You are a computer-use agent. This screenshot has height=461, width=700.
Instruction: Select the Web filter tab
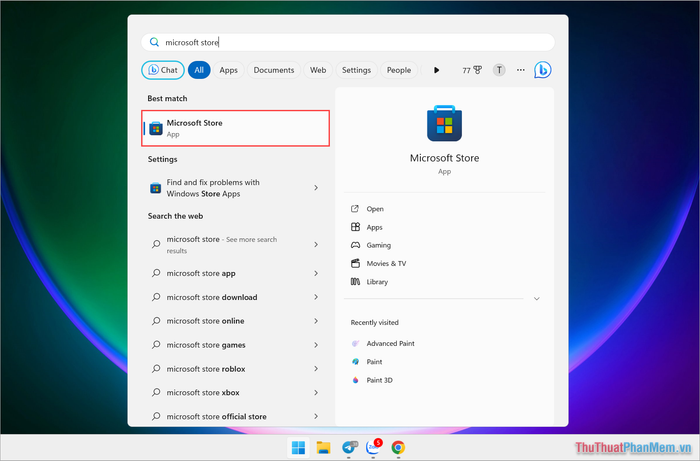point(318,70)
